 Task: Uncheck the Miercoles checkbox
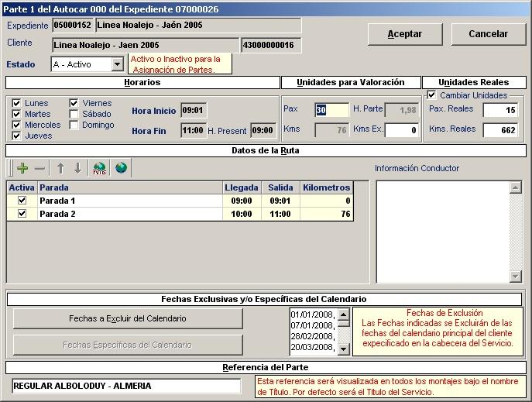[16, 125]
